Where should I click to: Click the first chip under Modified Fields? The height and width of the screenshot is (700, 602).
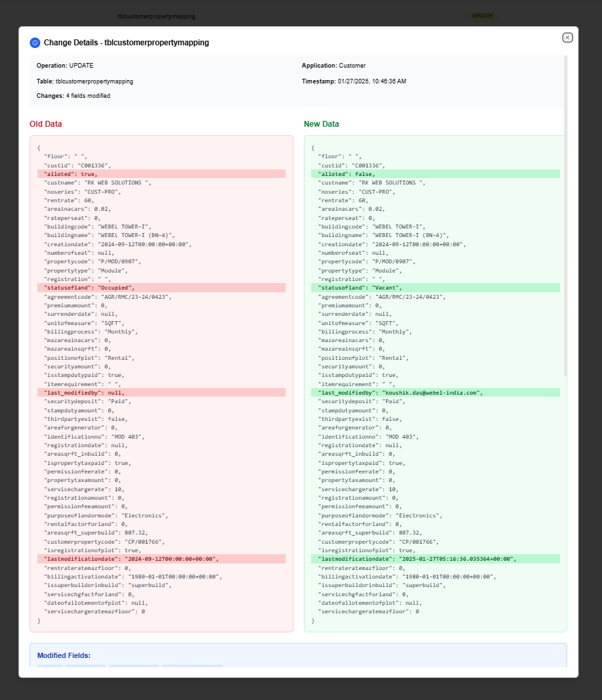click(50, 667)
